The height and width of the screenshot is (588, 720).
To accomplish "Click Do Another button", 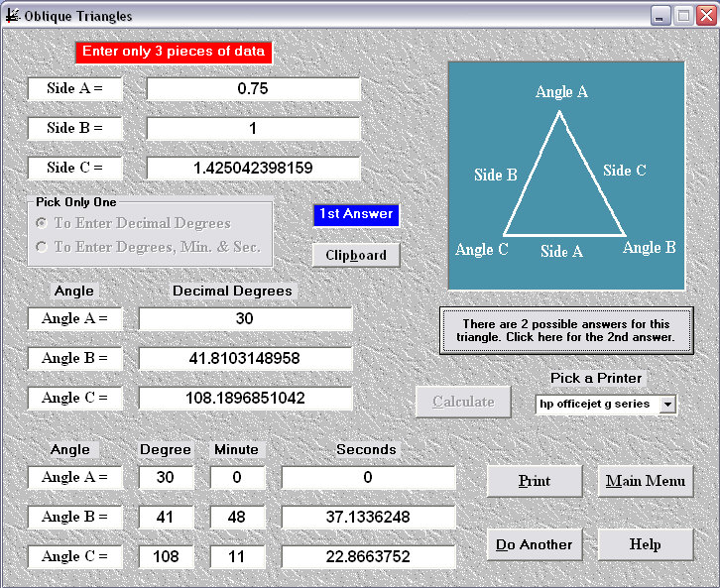I will coord(535,544).
